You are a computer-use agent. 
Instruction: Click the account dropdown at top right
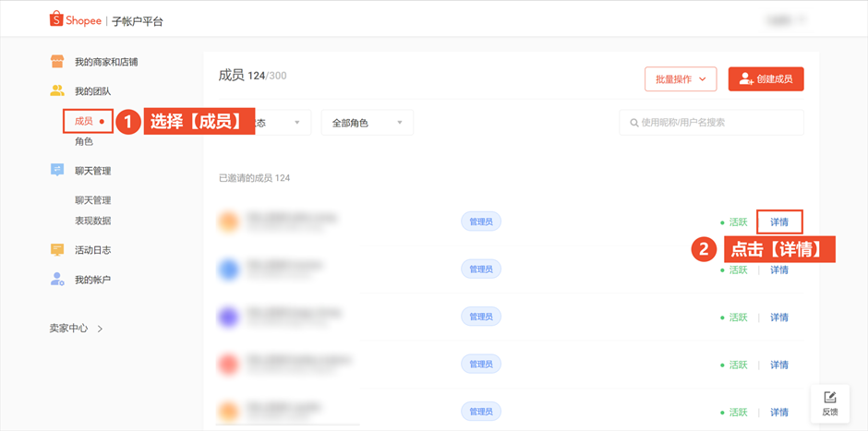785,20
